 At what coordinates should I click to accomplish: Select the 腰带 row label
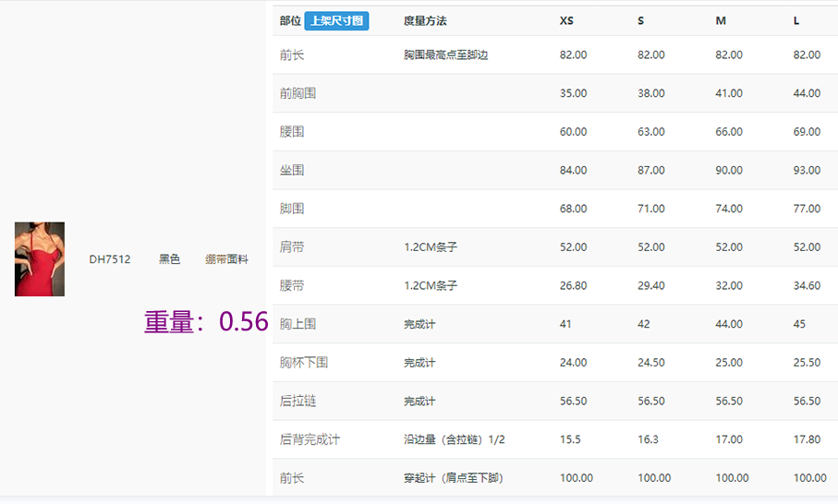(292, 285)
